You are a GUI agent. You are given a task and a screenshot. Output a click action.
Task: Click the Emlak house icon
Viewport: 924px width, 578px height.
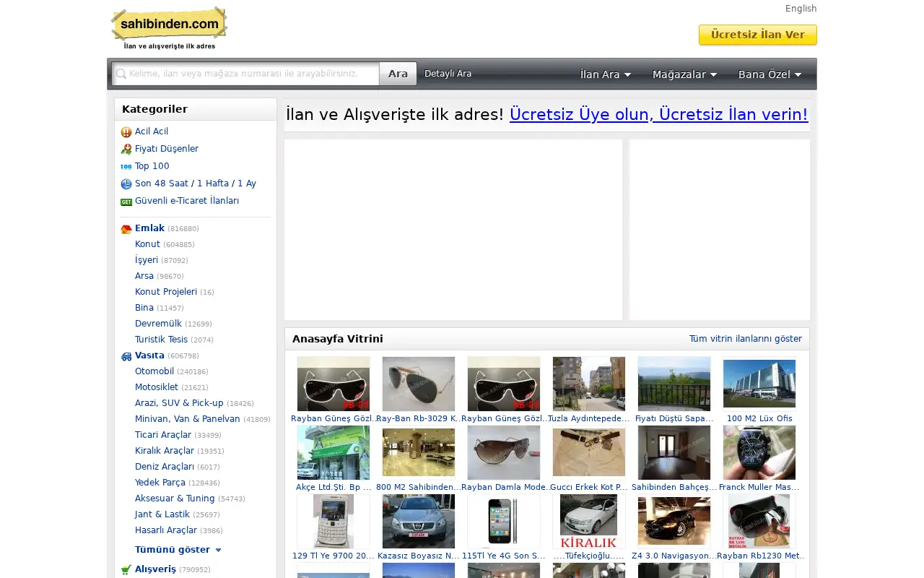pyautogui.click(x=126, y=229)
